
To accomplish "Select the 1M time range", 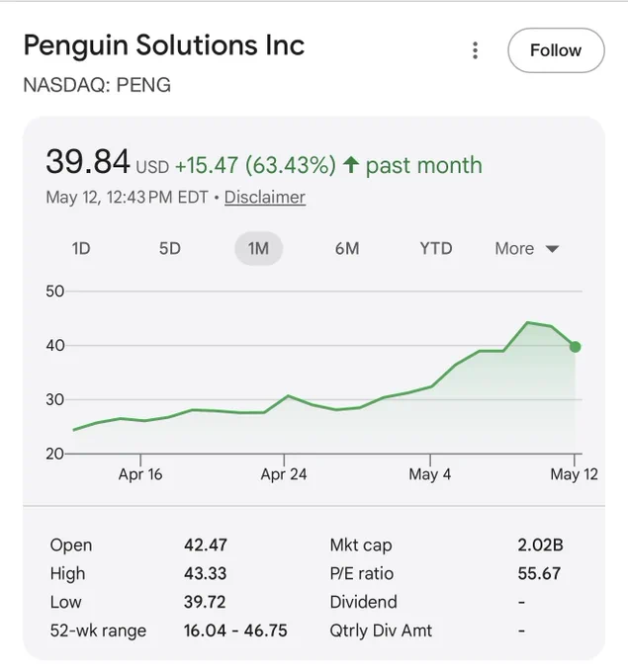I will [x=258, y=249].
